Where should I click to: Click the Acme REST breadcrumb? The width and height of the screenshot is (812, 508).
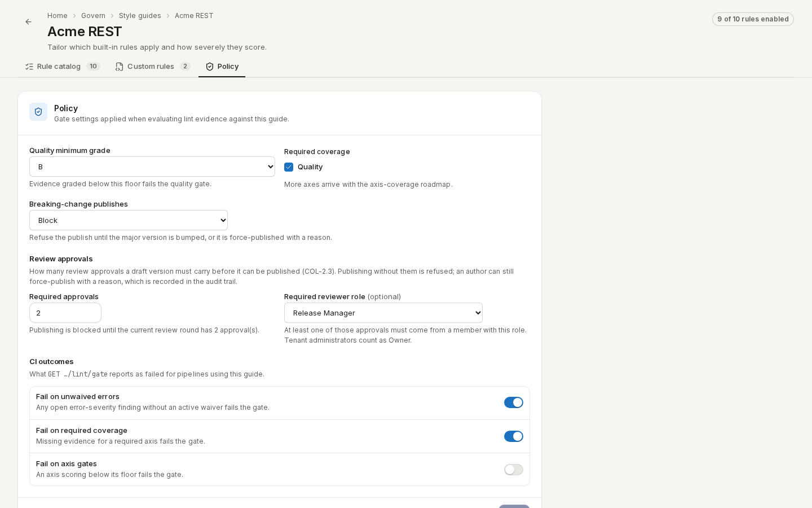point(194,16)
